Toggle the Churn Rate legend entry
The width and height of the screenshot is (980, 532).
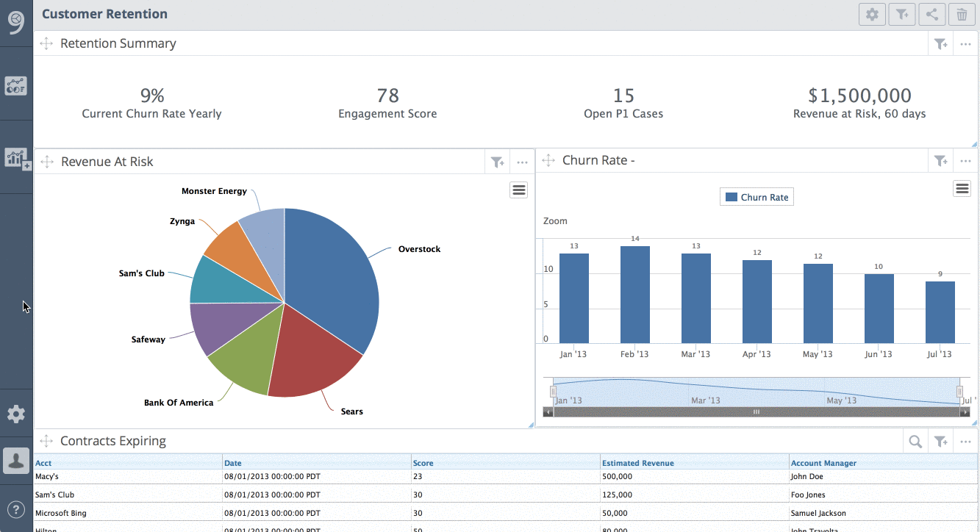click(757, 196)
